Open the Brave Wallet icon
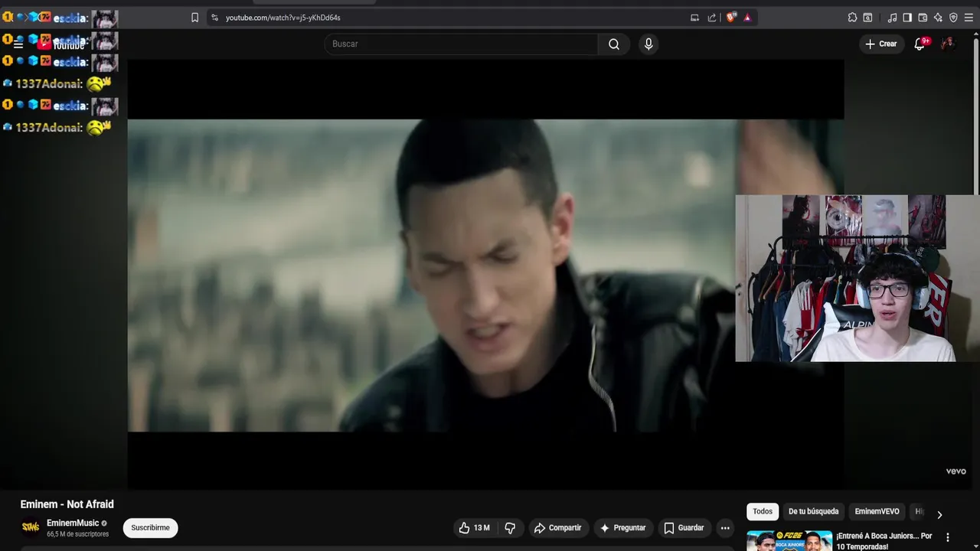This screenshot has width=980, height=551. (x=923, y=18)
